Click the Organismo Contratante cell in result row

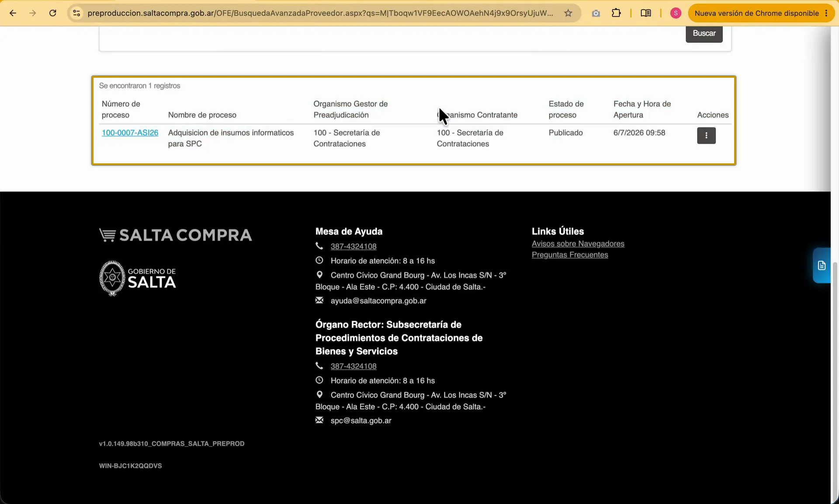click(470, 138)
